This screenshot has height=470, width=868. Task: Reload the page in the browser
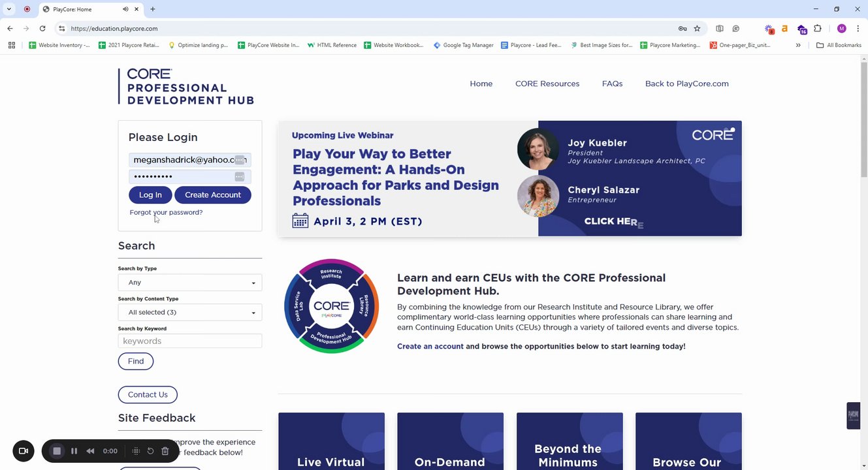pyautogui.click(x=42, y=29)
